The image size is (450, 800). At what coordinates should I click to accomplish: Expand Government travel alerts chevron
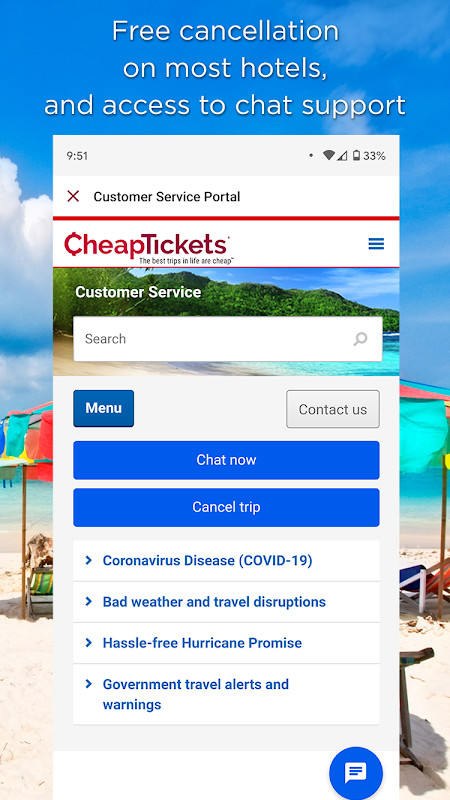click(89, 684)
